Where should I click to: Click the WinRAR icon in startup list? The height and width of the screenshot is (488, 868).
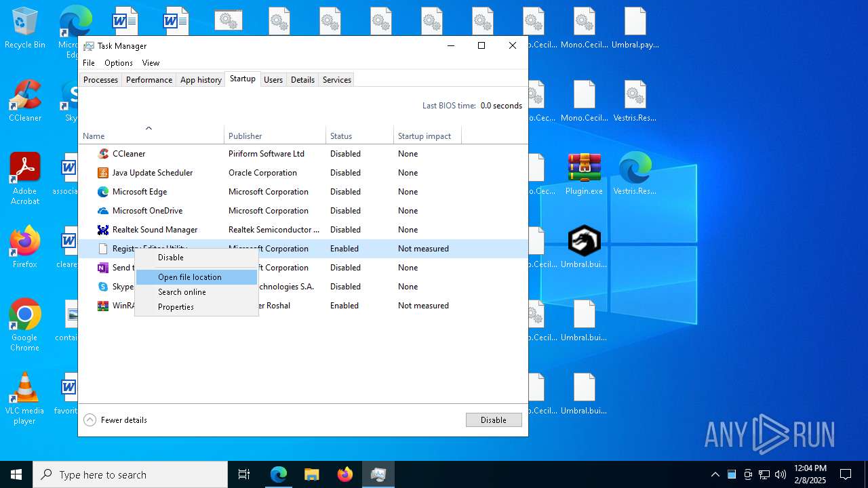[x=103, y=306]
